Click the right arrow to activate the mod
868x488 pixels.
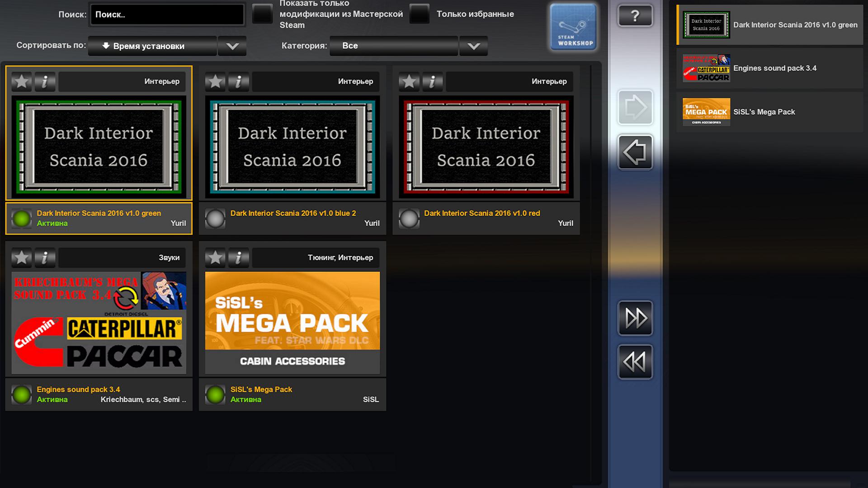tap(635, 108)
